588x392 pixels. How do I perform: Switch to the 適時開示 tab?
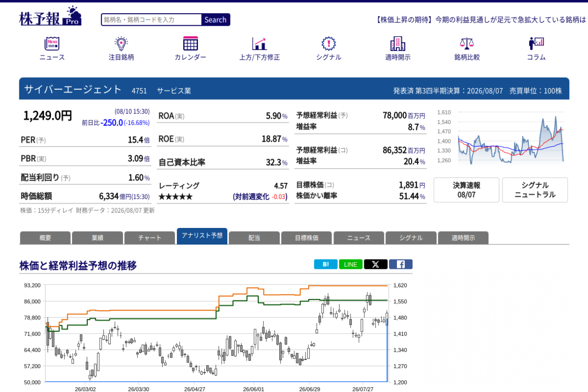point(463,238)
